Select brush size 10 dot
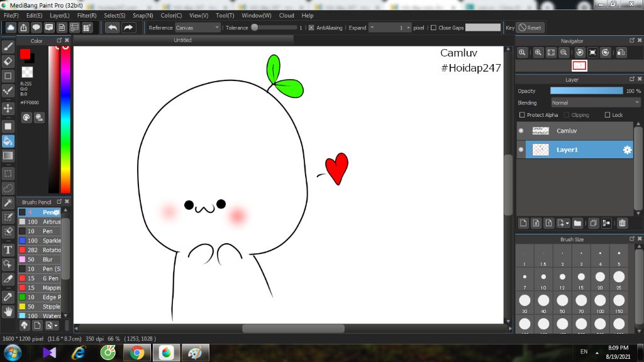 pyautogui.click(x=543, y=277)
